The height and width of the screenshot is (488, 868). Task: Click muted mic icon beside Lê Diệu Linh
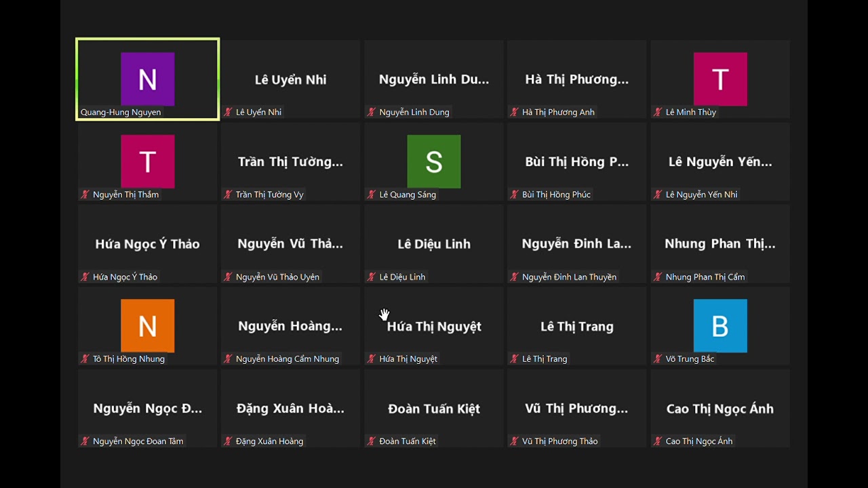point(372,277)
